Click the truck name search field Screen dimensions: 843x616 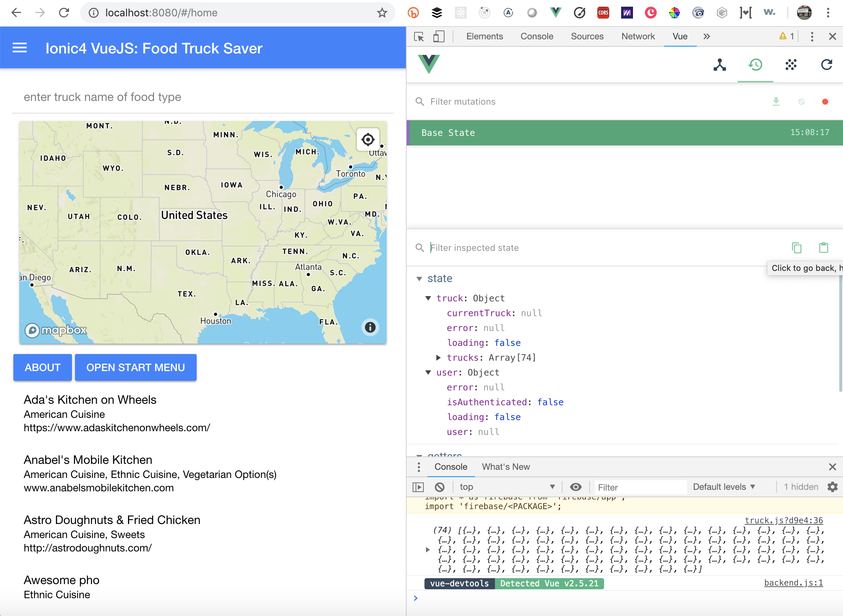click(203, 97)
